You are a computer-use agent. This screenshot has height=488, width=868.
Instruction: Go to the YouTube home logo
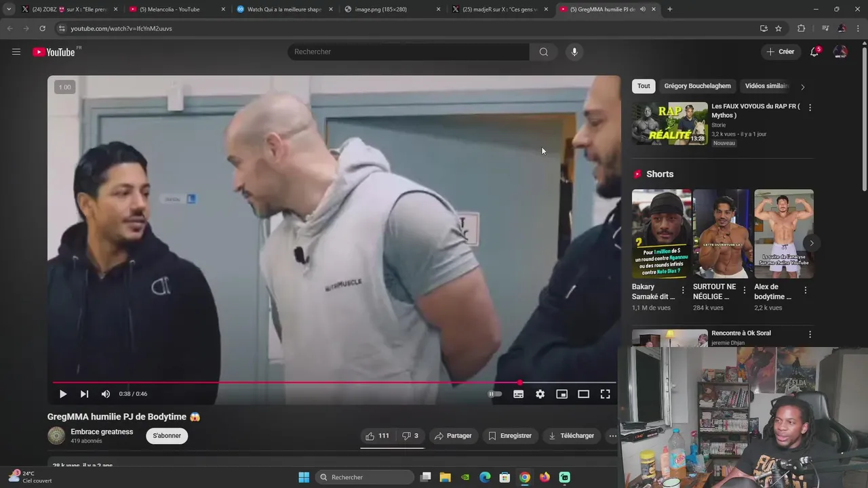point(54,52)
